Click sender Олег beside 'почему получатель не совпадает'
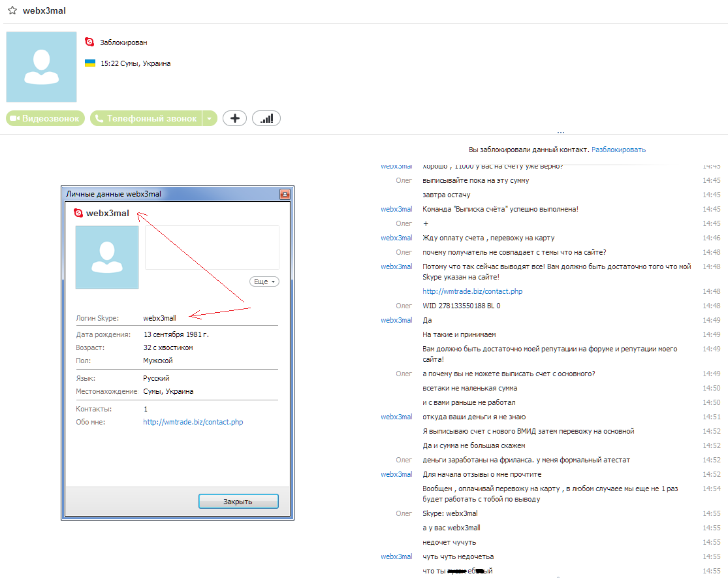 pos(404,252)
